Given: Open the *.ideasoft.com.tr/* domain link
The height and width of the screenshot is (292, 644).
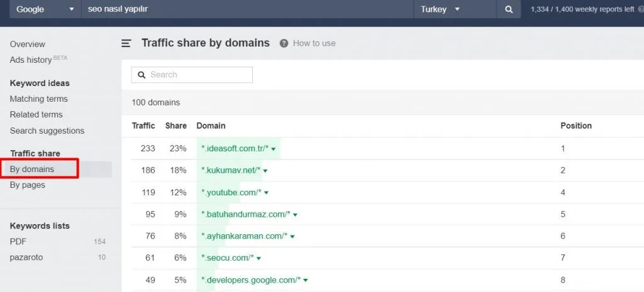Looking at the screenshot, I should pos(235,148).
